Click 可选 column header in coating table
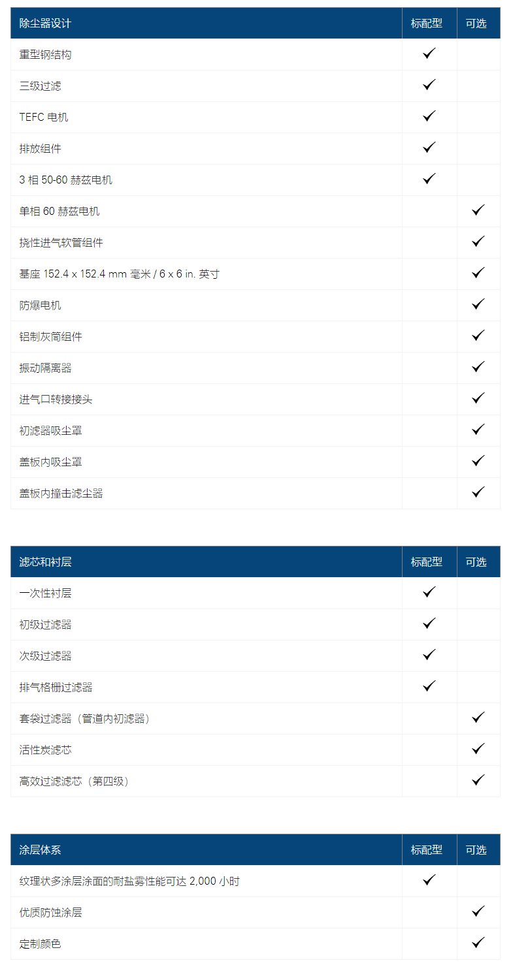The height and width of the screenshot is (980, 513). click(x=476, y=850)
